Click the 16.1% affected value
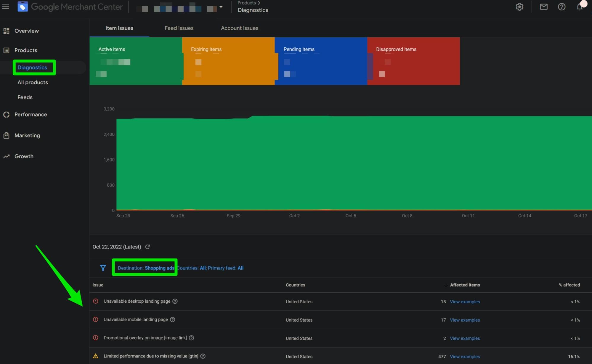 click(x=574, y=357)
